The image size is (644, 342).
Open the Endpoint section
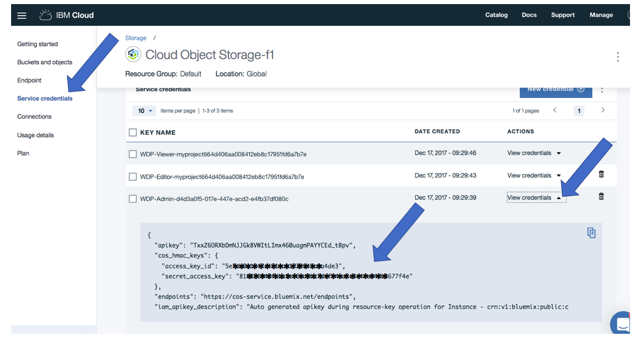click(29, 80)
